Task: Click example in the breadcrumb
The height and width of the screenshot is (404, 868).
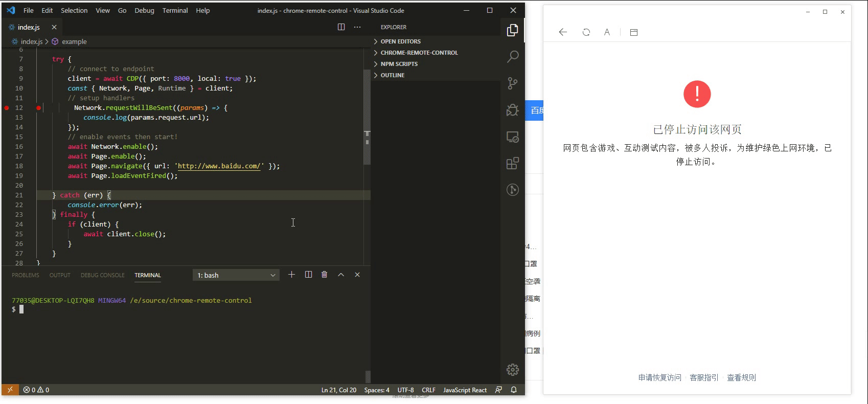Action: tap(74, 41)
